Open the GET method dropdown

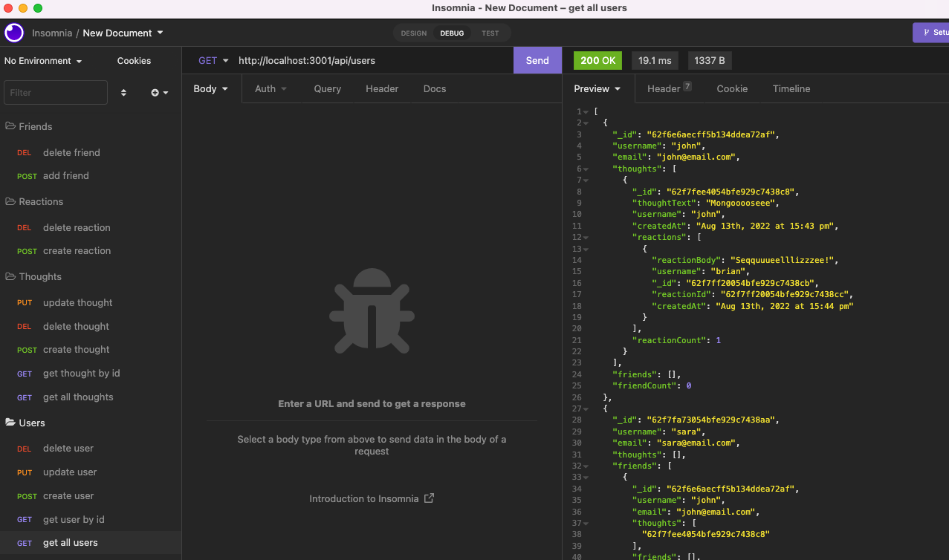coord(213,61)
